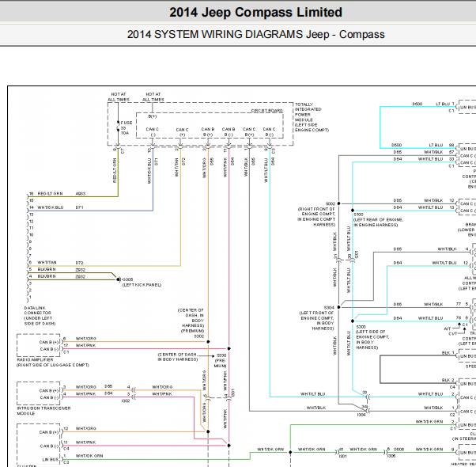Click the 'I302' connector label

[x=126, y=401]
